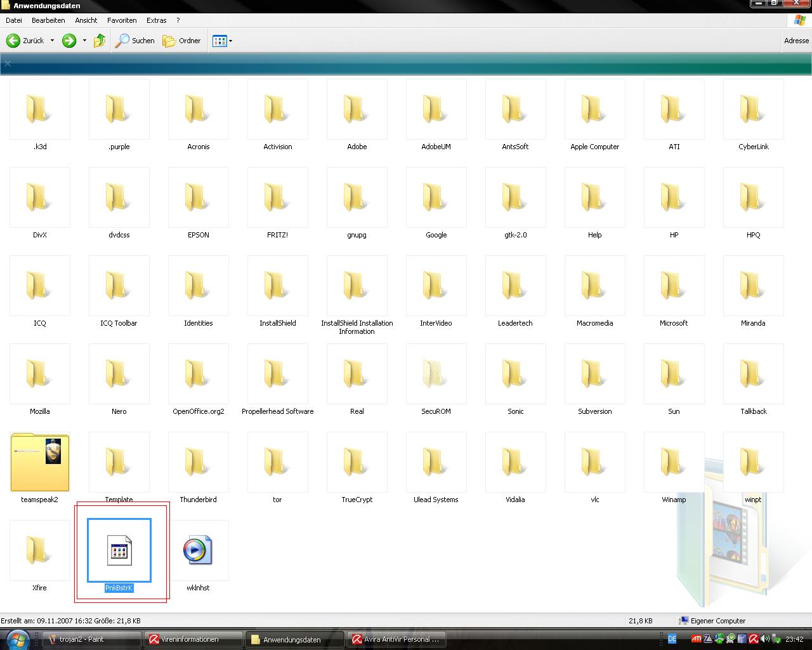This screenshot has height=650, width=812.
Task: Click the Eigener Computer status bar entry
Action: (712, 621)
